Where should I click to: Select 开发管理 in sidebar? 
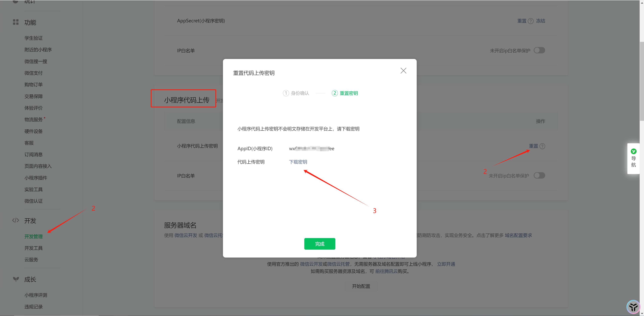(x=34, y=236)
